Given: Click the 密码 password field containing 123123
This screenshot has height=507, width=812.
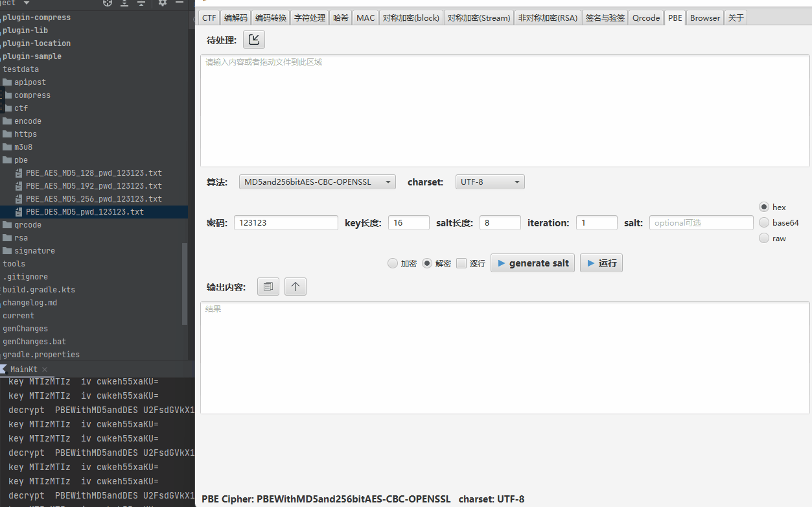Looking at the screenshot, I should pos(286,222).
